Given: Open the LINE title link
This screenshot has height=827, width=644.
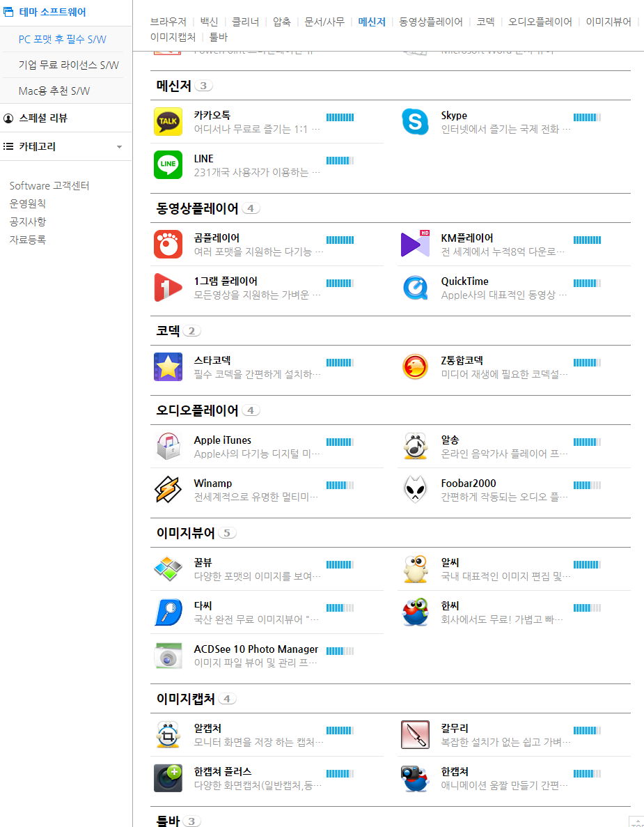Looking at the screenshot, I should (203, 158).
